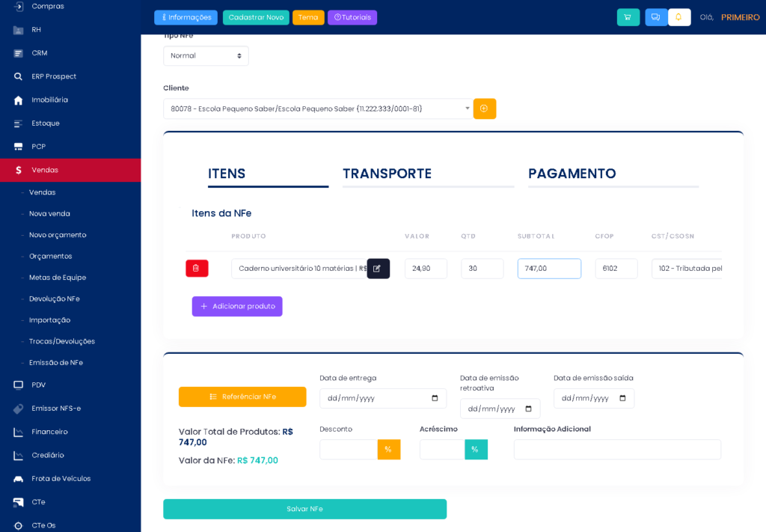Open Trocas/Devoluções submenu item
766x532 pixels.
[x=62, y=341]
